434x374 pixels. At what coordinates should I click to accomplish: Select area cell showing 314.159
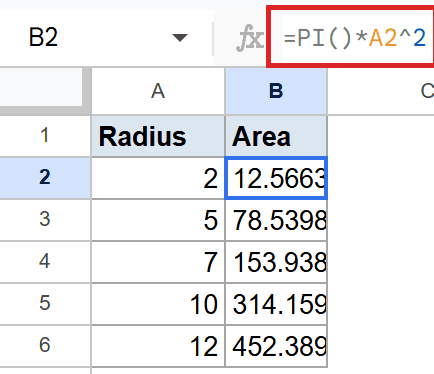click(x=276, y=304)
